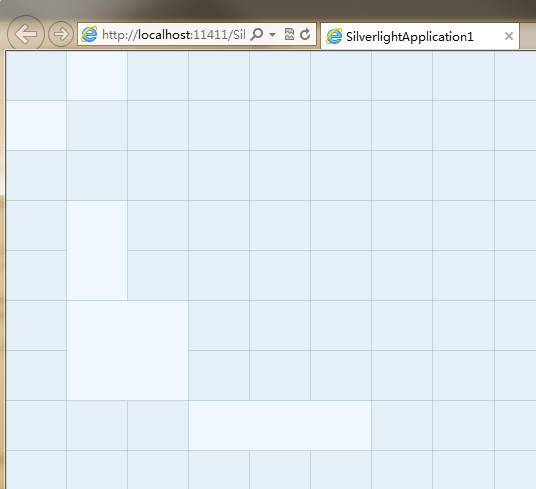The height and width of the screenshot is (489, 536).
Task: Click the Internet Explorer page icon in address bar
Action: point(90,34)
